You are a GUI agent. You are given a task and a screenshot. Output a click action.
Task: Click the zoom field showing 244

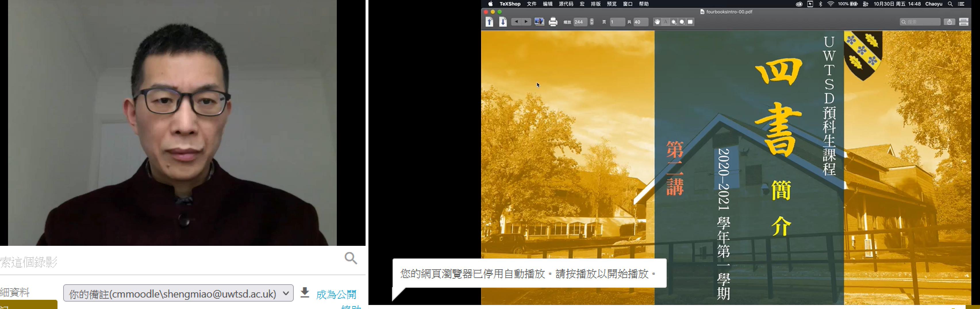point(580,22)
